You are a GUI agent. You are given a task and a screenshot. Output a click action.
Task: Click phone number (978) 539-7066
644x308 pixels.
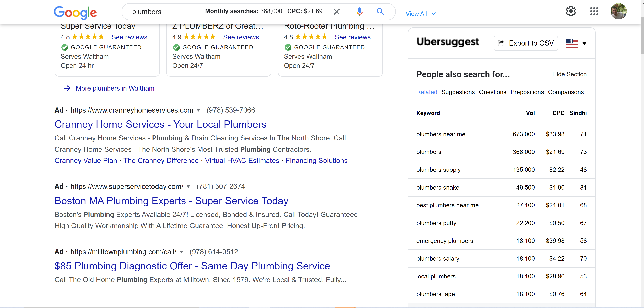(x=231, y=110)
